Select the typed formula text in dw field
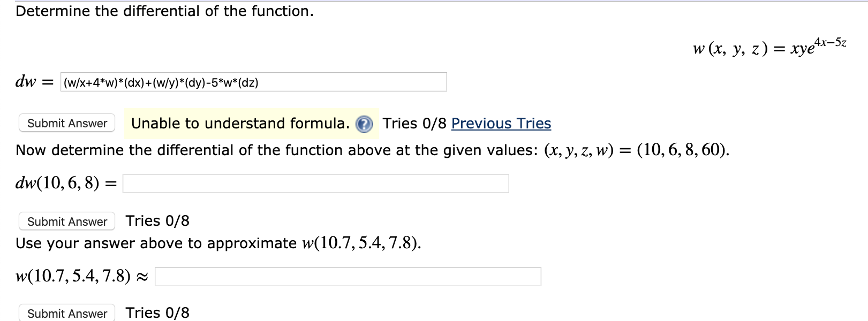This screenshot has width=868, height=321. pos(161,82)
